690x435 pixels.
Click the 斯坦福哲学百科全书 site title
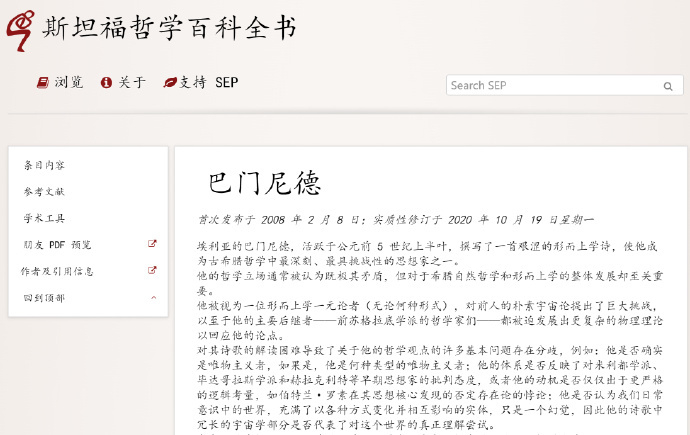pyautogui.click(x=169, y=28)
